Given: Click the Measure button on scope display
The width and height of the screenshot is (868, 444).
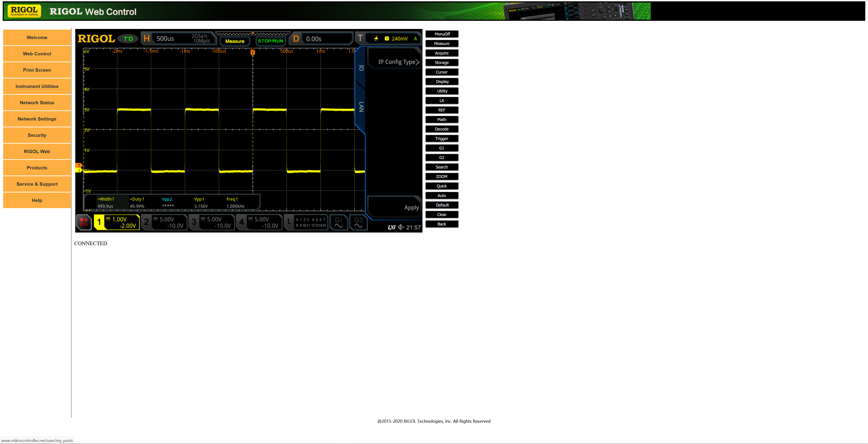Looking at the screenshot, I should click(235, 41).
